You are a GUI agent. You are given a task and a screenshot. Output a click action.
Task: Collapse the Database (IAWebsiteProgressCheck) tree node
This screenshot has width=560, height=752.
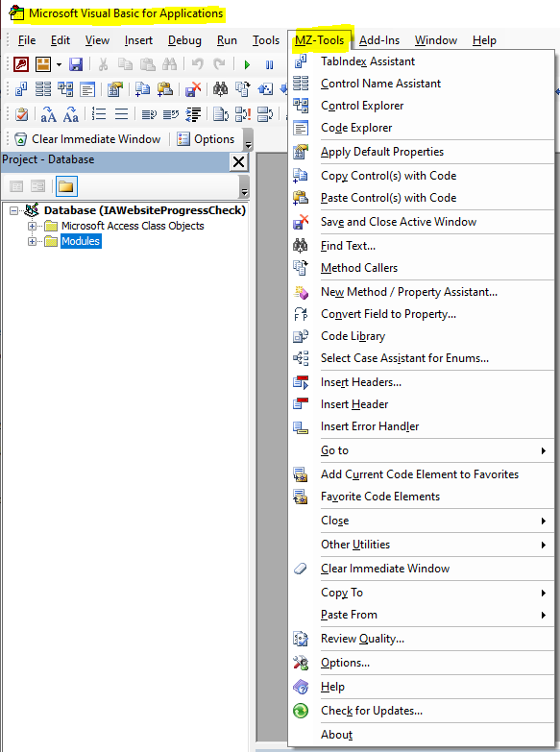(13, 210)
